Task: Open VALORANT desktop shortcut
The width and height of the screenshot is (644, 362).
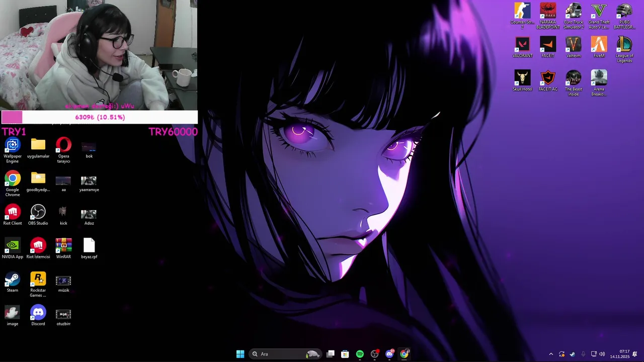Action: point(522,47)
